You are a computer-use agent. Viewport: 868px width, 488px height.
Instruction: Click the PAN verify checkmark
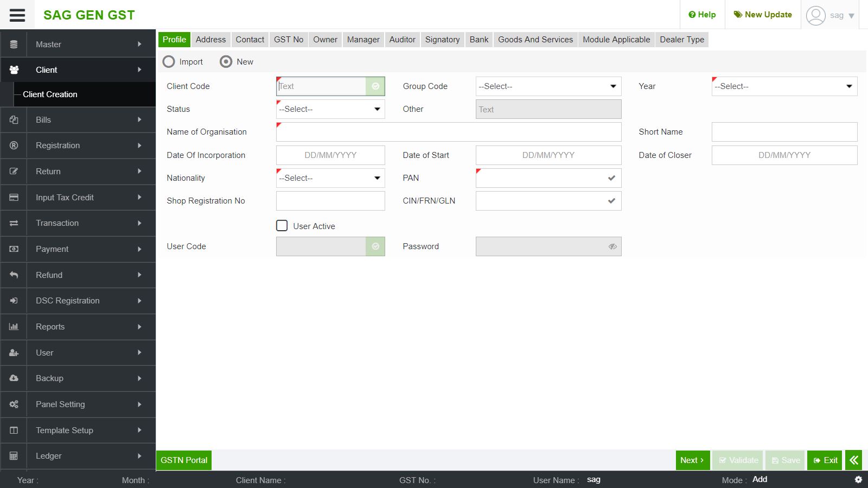(x=611, y=178)
